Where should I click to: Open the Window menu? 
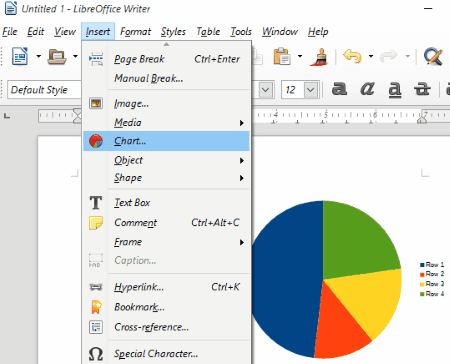pyautogui.click(x=280, y=31)
